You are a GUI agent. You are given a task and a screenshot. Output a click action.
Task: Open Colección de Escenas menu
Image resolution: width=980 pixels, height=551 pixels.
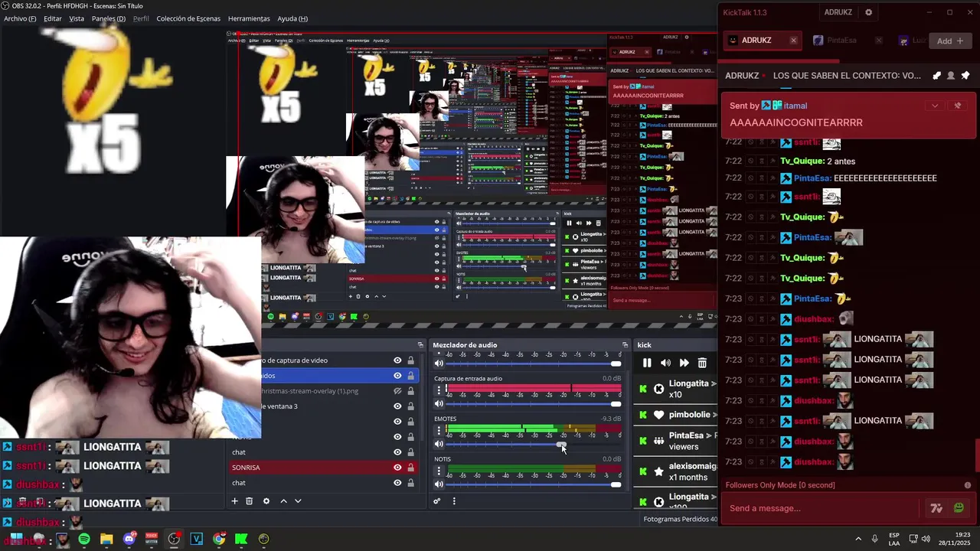click(x=188, y=18)
